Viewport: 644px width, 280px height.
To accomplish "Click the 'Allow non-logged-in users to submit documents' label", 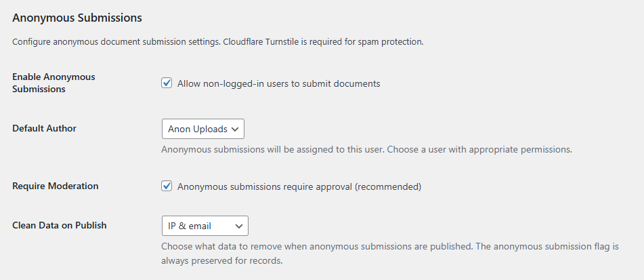I will [x=279, y=84].
